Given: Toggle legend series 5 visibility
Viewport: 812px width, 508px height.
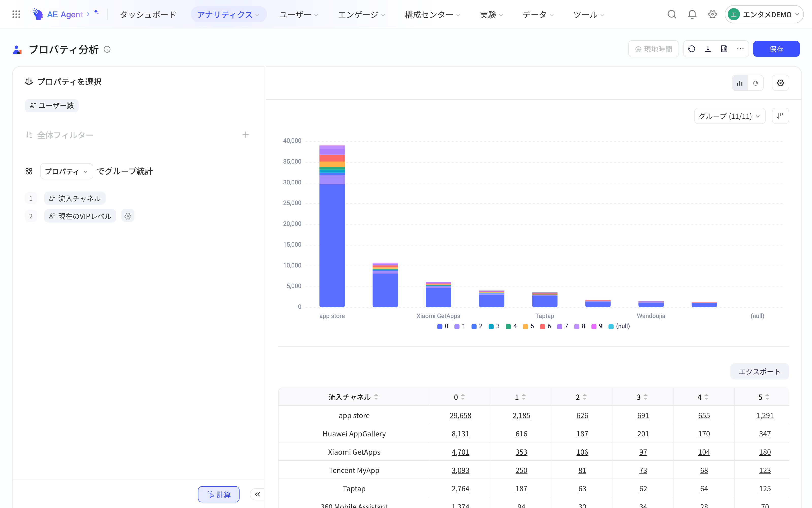Looking at the screenshot, I should (529, 326).
